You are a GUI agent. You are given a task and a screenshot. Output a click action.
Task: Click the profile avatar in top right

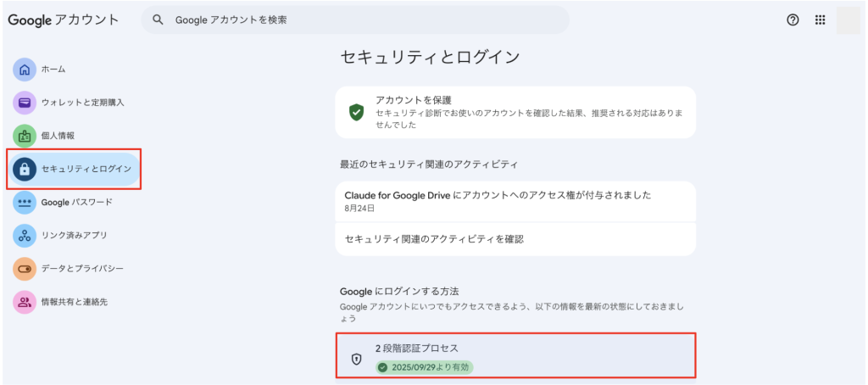pyautogui.click(x=848, y=20)
